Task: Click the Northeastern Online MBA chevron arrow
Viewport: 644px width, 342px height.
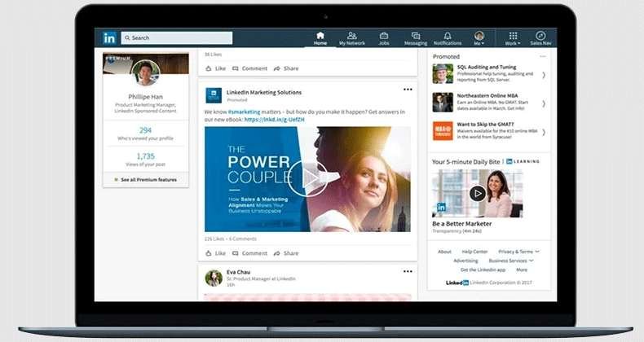Action: pos(544,103)
